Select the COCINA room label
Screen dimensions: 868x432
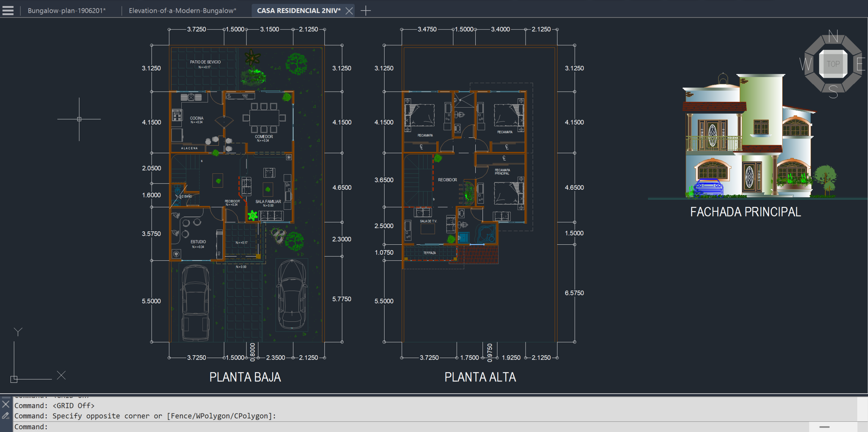(197, 118)
